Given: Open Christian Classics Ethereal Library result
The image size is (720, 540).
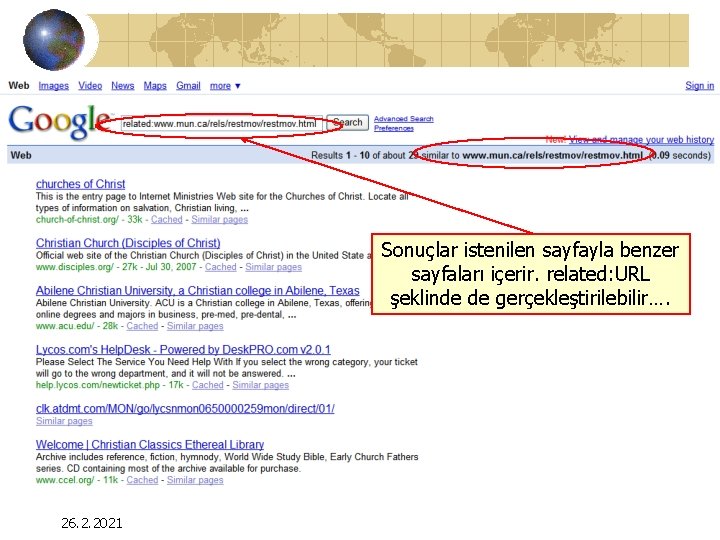Looking at the screenshot, I should (x=150, y=444).
